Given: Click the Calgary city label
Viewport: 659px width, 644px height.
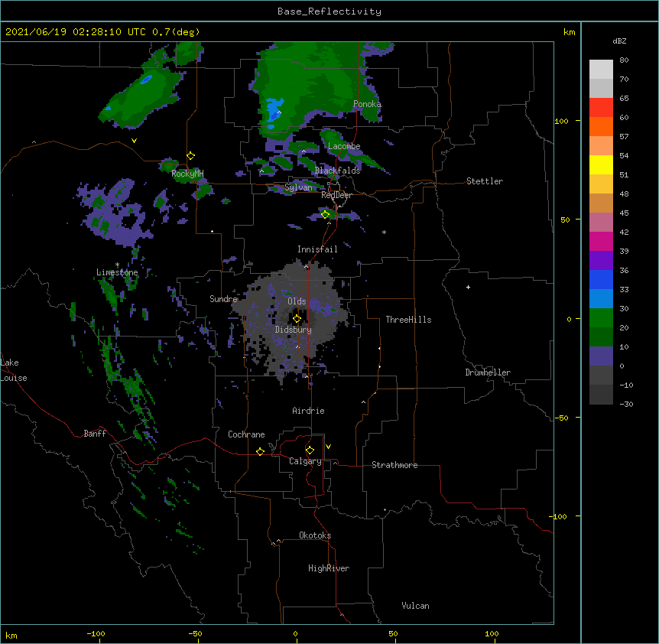Looking at the screenshot, I should click(x=305, y=461).
